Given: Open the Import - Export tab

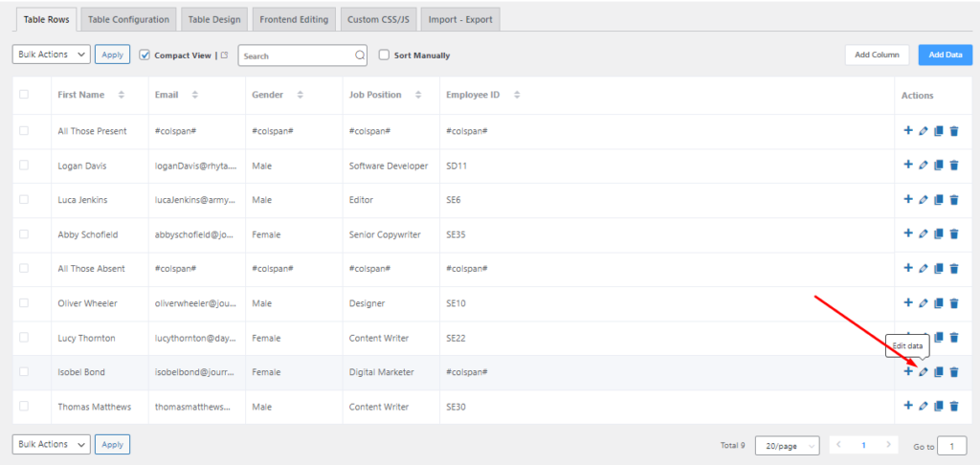Looking at the screenshot, I should tap(460, 19).
